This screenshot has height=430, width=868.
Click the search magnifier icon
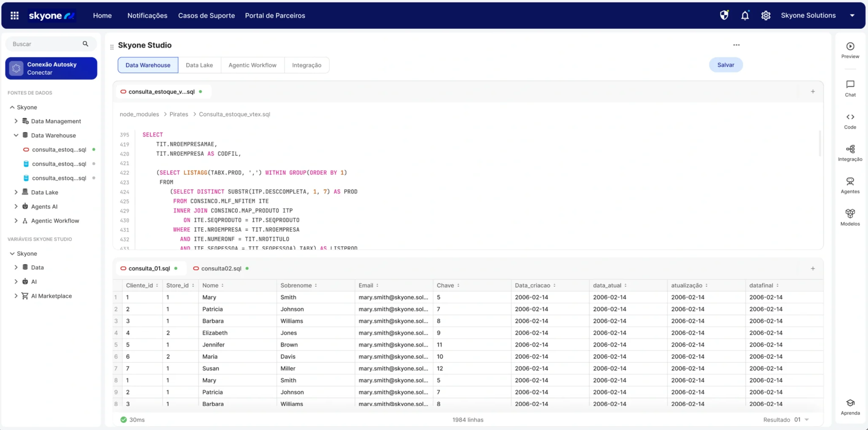86,44
